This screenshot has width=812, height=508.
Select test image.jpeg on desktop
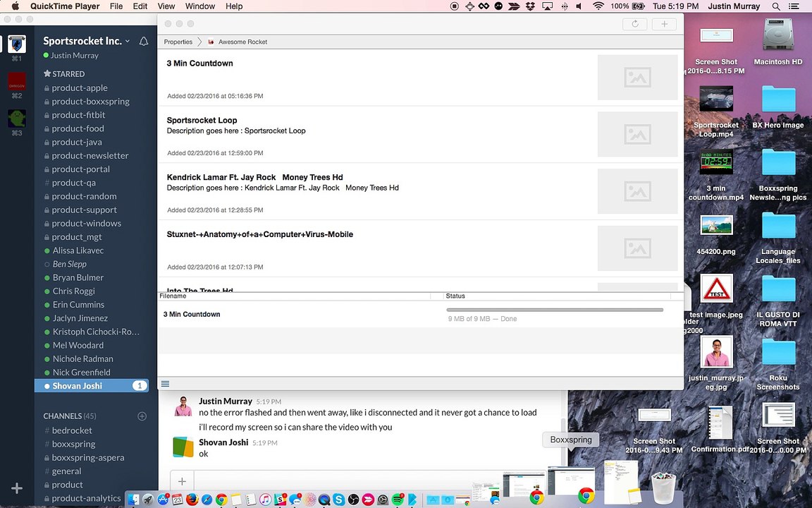pyautogui.click(x=716, y=296)
